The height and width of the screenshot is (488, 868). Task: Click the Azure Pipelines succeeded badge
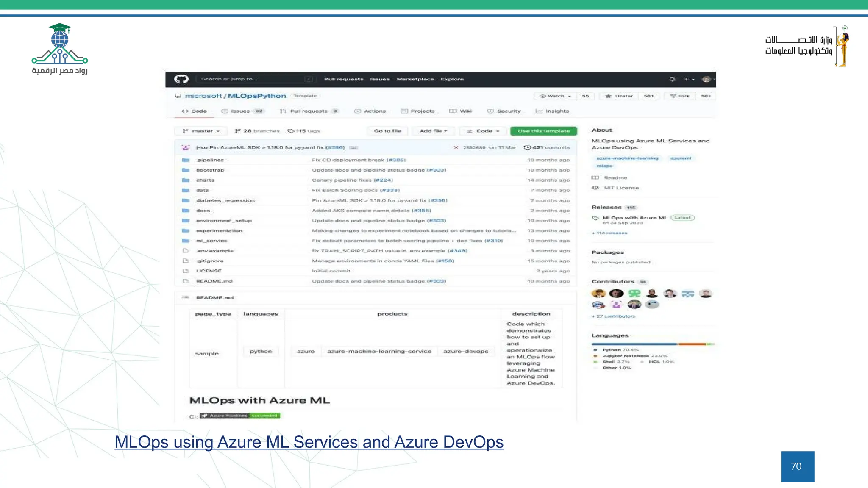click(240, 416)
